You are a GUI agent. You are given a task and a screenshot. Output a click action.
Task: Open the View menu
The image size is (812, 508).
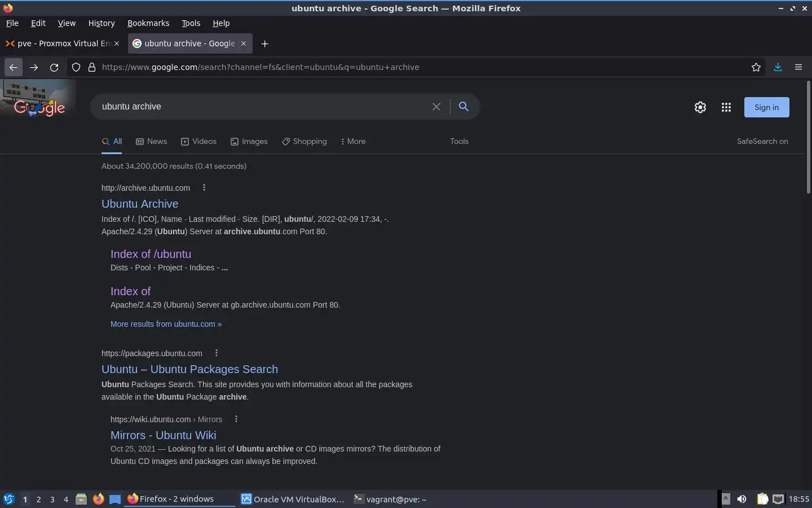pos(67,23)
